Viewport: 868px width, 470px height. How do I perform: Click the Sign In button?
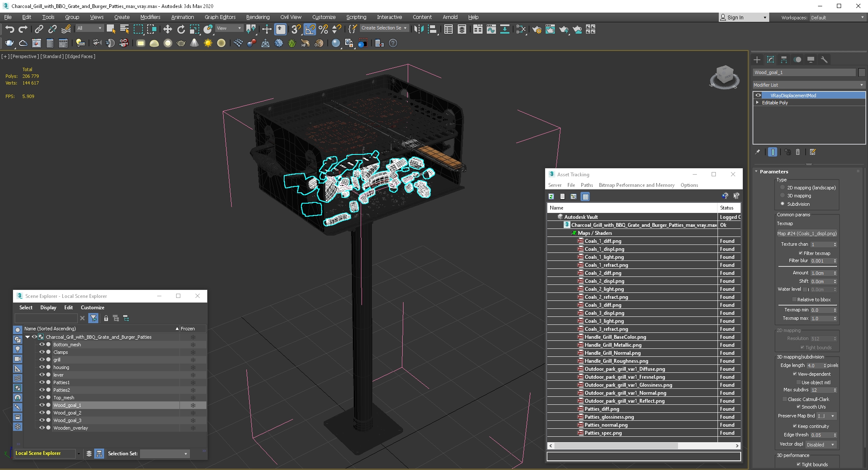[x=735, y=17]
